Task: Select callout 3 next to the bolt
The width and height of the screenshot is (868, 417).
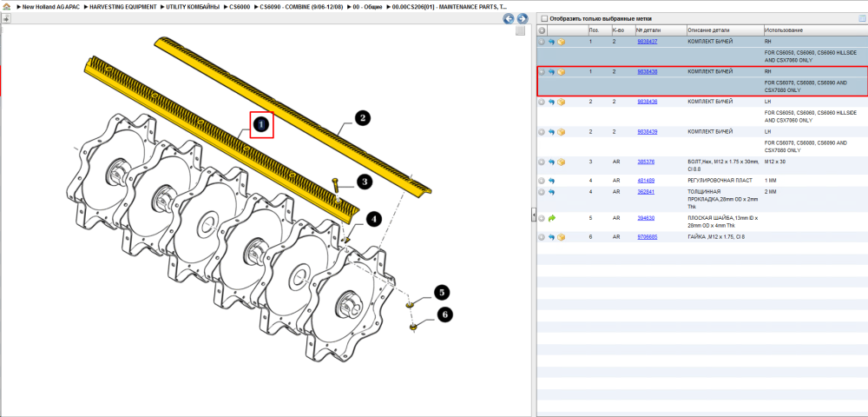Action: pyautogui.click(x=365, y=182)
